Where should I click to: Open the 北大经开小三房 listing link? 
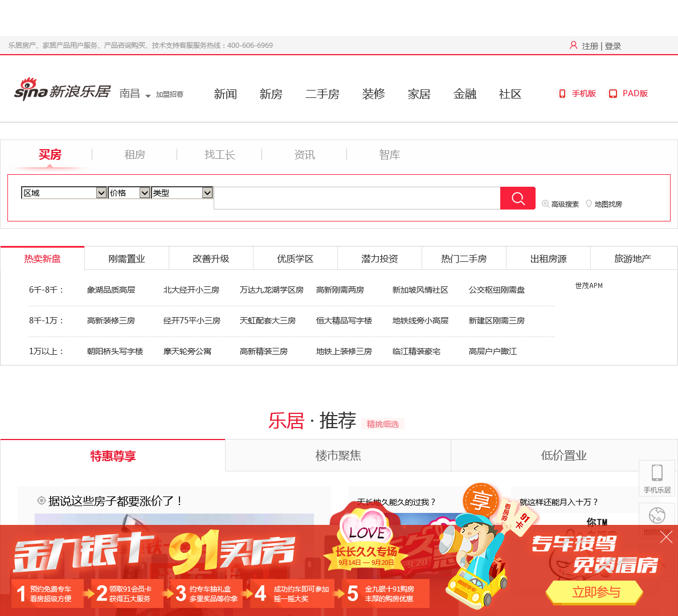point(191,290)
